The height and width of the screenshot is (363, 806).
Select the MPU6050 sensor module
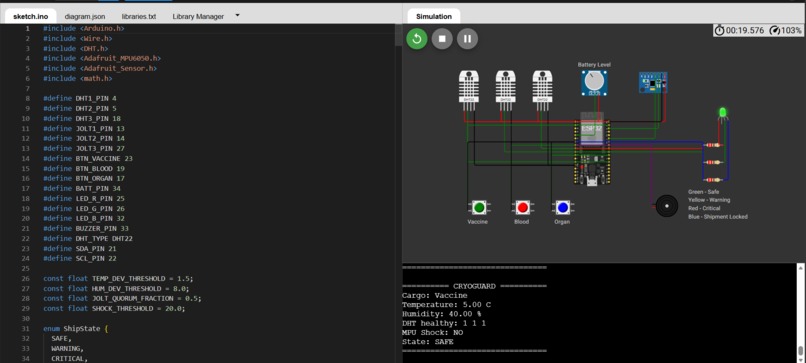pyautogui.click(x=653, y=82)
